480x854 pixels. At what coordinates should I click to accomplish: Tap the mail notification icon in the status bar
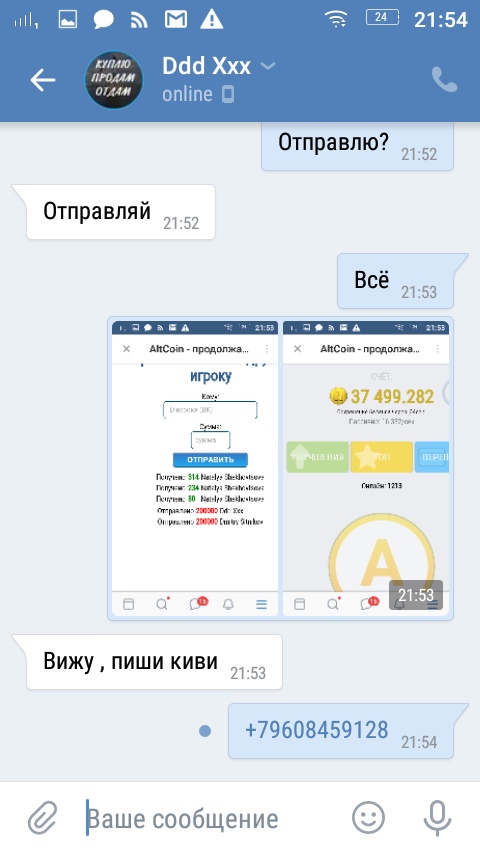click(x=175, y=20)
